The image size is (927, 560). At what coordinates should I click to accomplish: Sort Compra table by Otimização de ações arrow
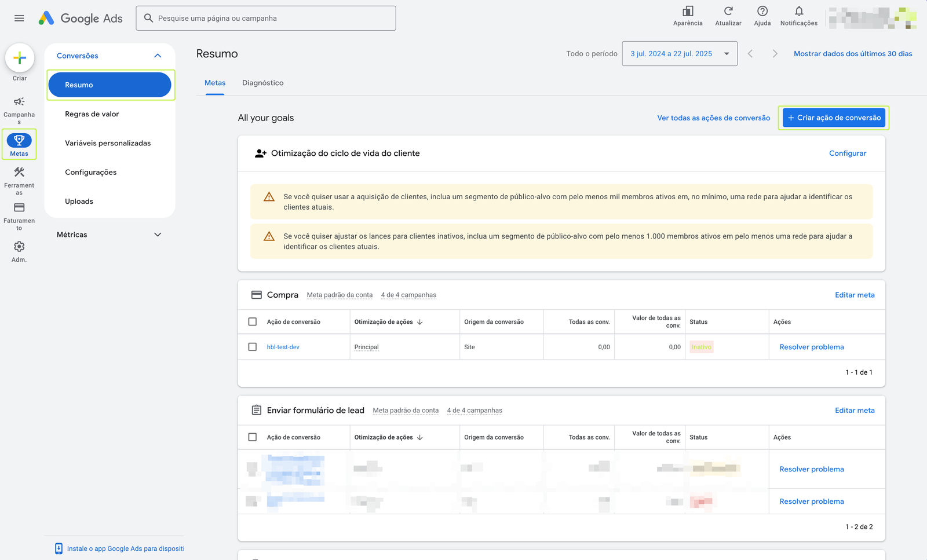pos(420,322)
